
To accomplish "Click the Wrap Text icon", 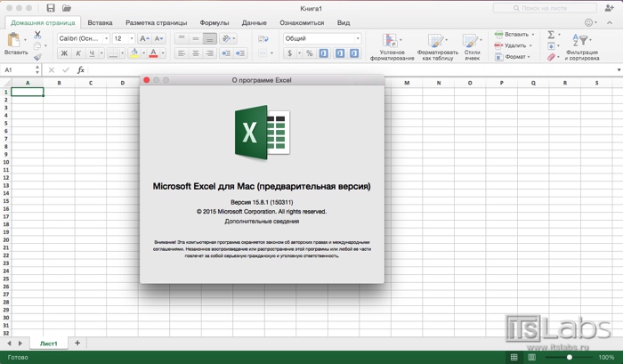I will (263, 38).
